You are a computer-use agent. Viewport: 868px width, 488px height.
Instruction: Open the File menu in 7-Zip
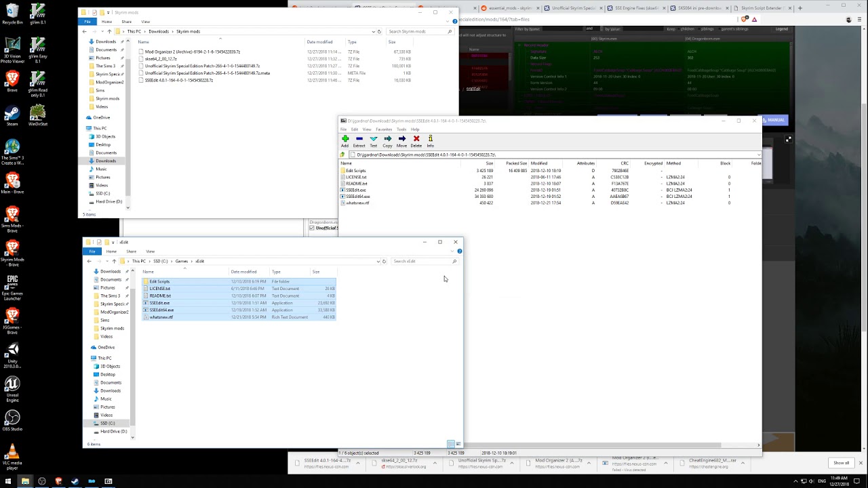click(344, 129)
